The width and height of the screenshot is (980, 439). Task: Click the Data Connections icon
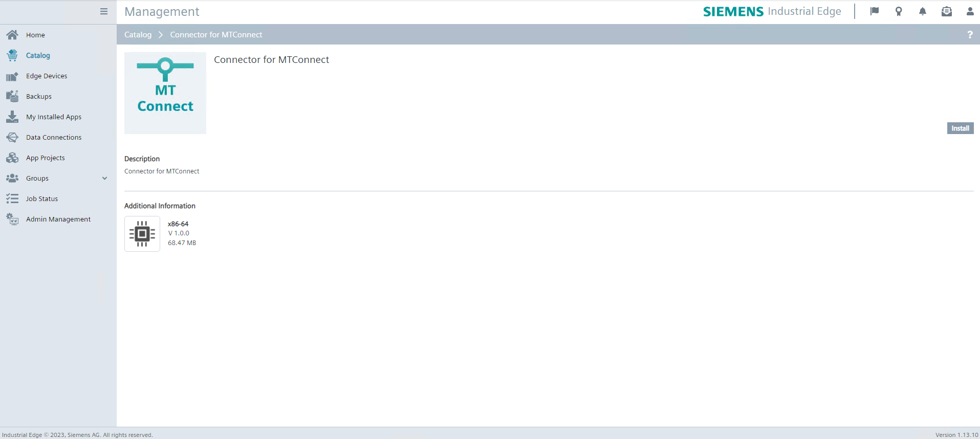(x=12, y=137)
